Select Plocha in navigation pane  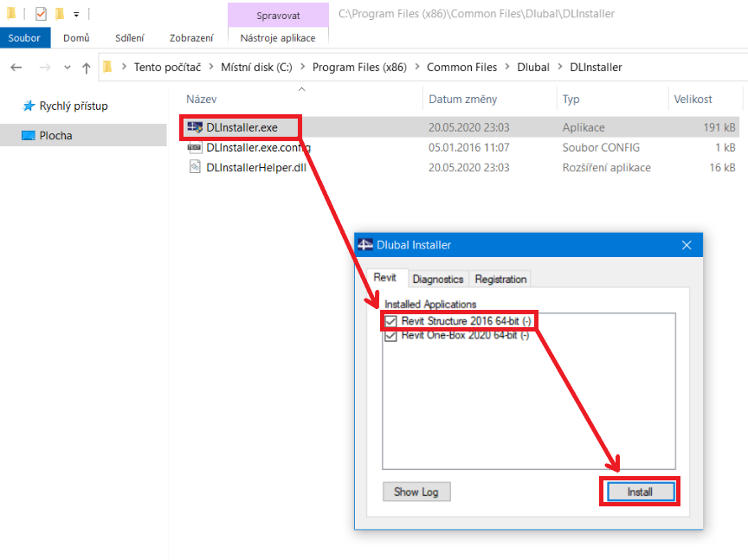tap(55, 136)
